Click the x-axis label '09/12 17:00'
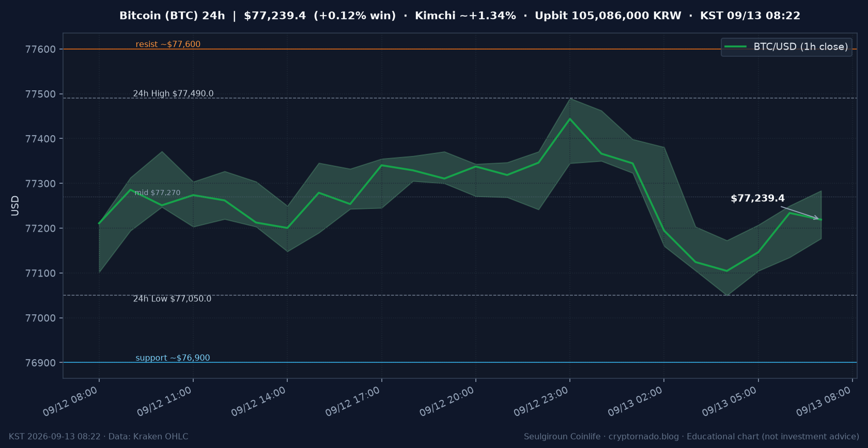 click(x=353, y=402)
